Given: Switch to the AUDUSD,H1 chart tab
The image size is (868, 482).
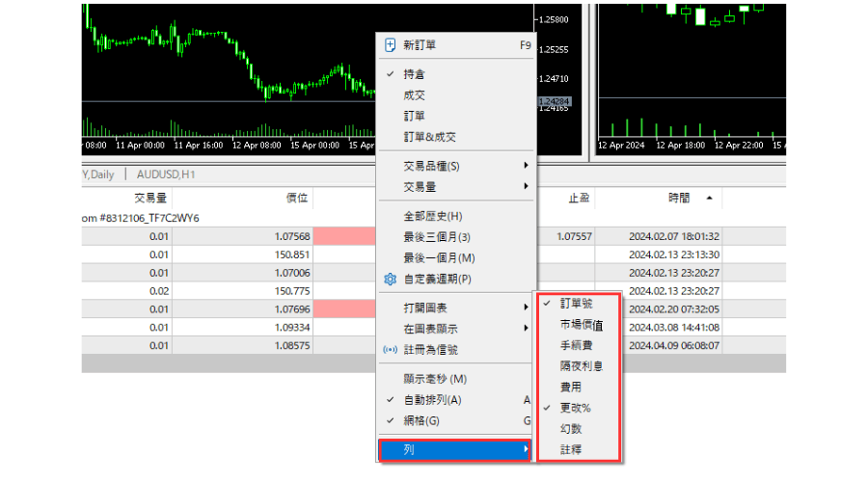Looking at the screenshot, I should click(168, 174).
